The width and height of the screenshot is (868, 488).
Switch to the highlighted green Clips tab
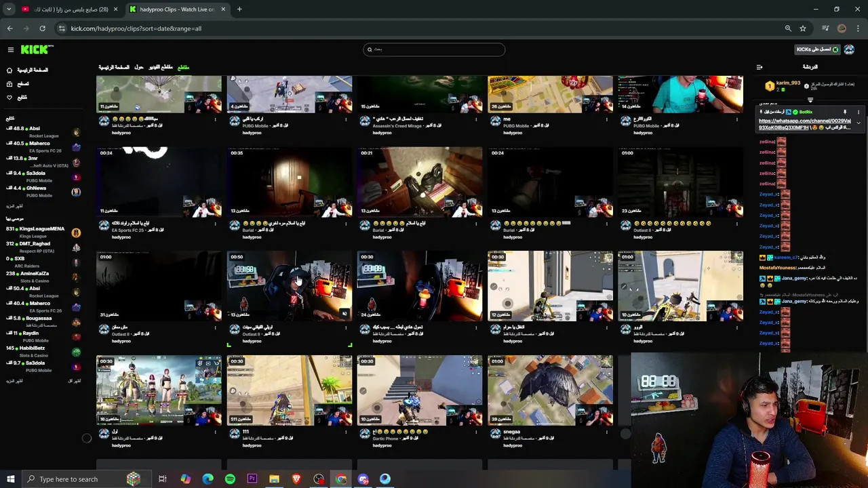tap(183, 67)
